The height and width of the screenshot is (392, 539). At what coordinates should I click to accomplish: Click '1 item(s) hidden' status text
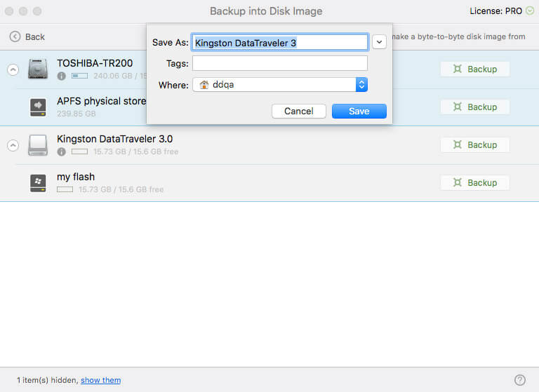tap(48, 380)
